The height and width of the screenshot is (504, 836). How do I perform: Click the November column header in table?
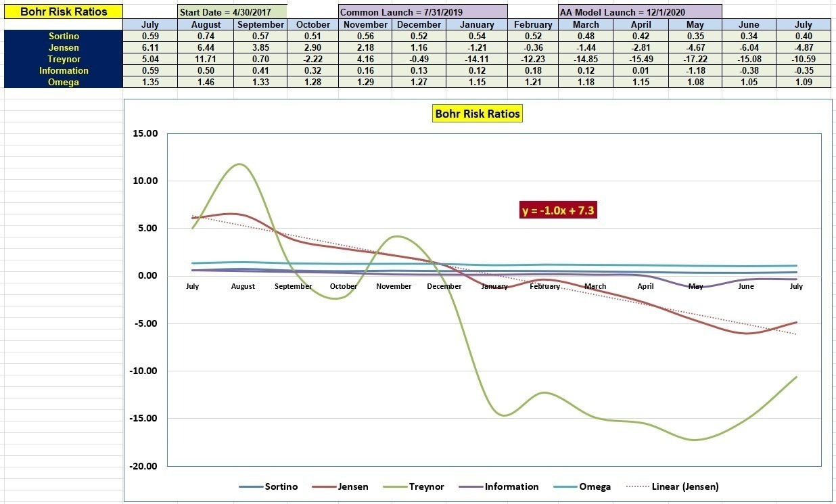pos(366,24)
